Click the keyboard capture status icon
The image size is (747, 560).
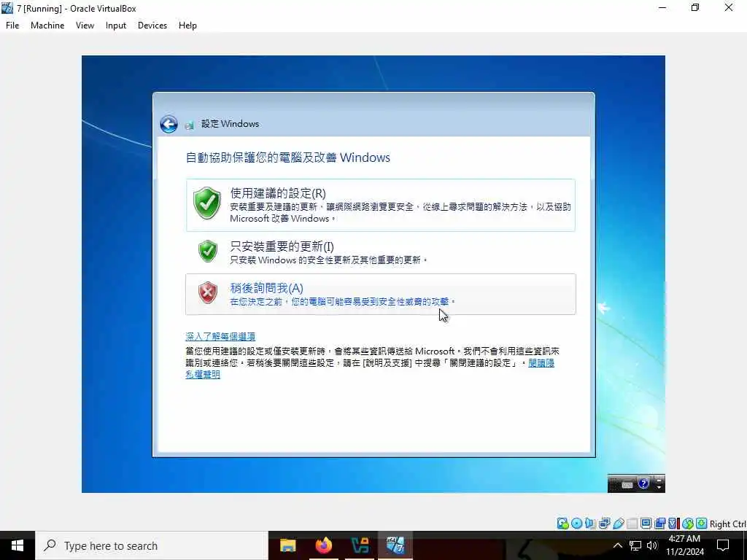[701, 524]
